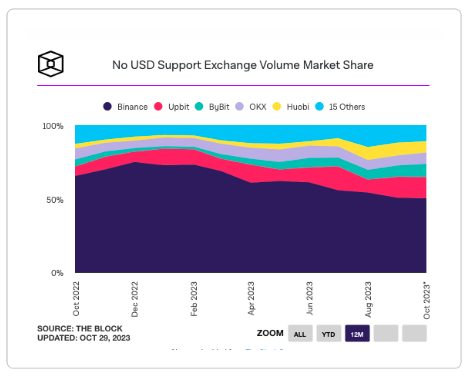471x376 pixels.
Task: Toggle the ByBit legend dot
Action: click(x=199, y=107)
